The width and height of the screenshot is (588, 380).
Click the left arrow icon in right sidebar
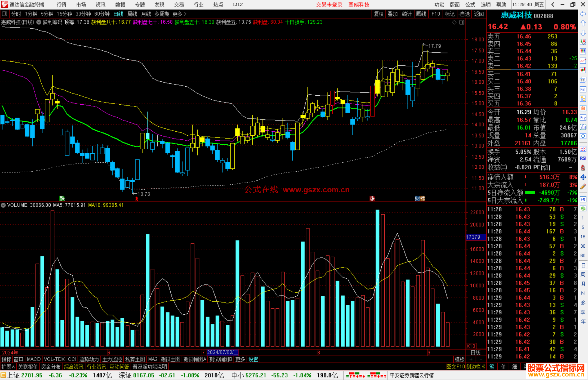pos(583,14)
